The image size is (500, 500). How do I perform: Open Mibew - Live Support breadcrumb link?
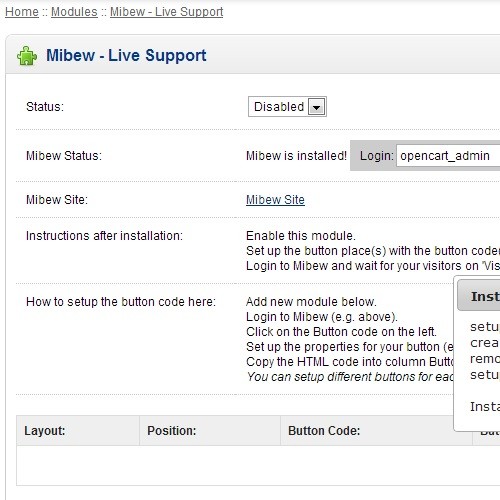pos(167,12)
